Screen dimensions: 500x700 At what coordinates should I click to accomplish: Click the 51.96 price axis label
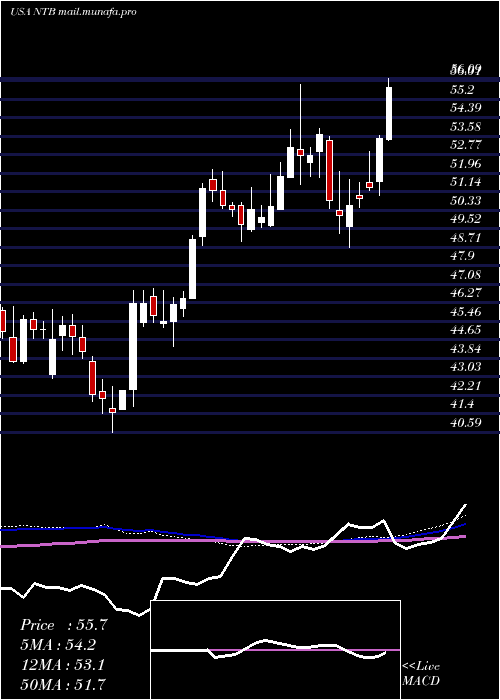(x=466, y=164)
